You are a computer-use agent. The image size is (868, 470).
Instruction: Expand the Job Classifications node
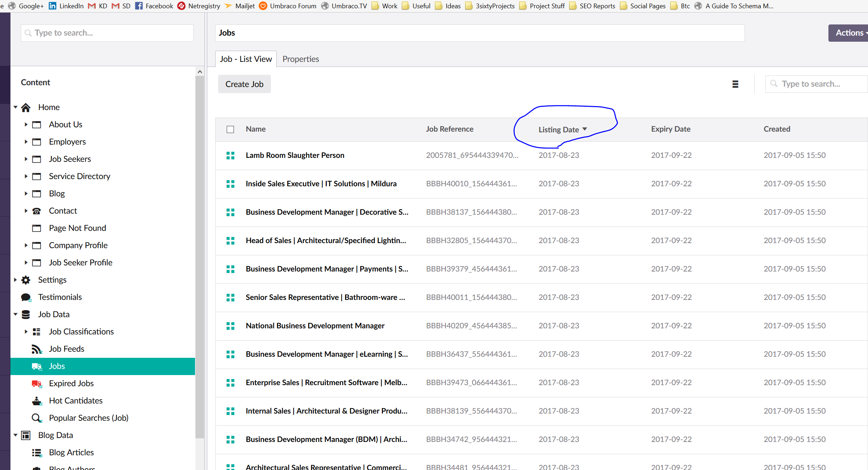(x=26, y=332)
